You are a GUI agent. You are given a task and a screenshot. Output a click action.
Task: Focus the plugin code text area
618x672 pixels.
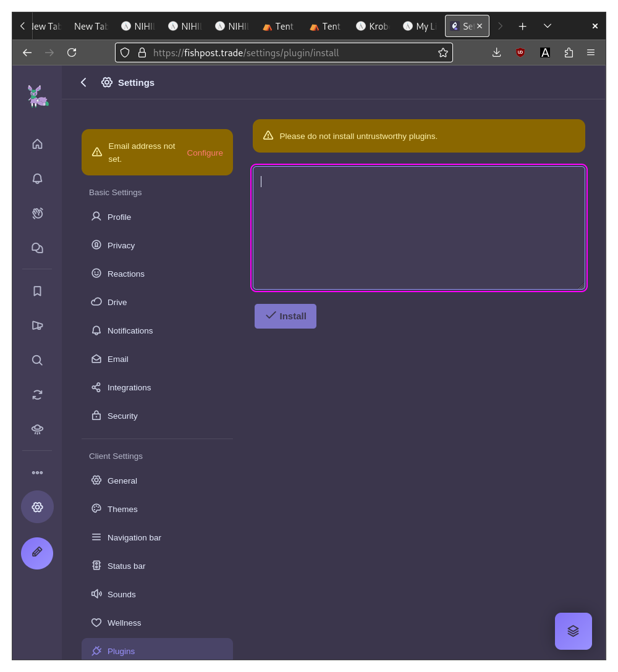[x=419, y=228]
